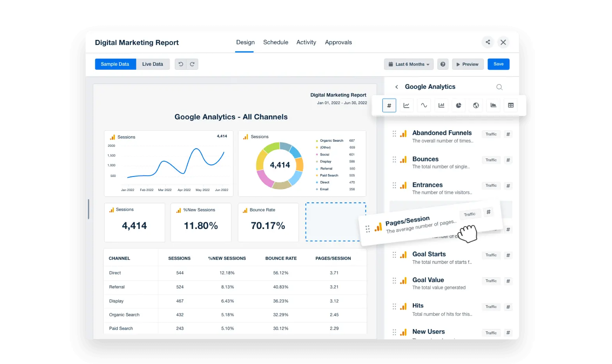
Task: Select the bar chart widget type icon
Action: [x=441, y=105]
